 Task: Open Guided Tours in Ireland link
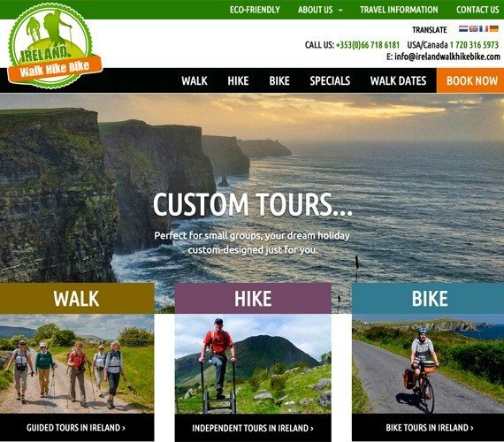76,428
